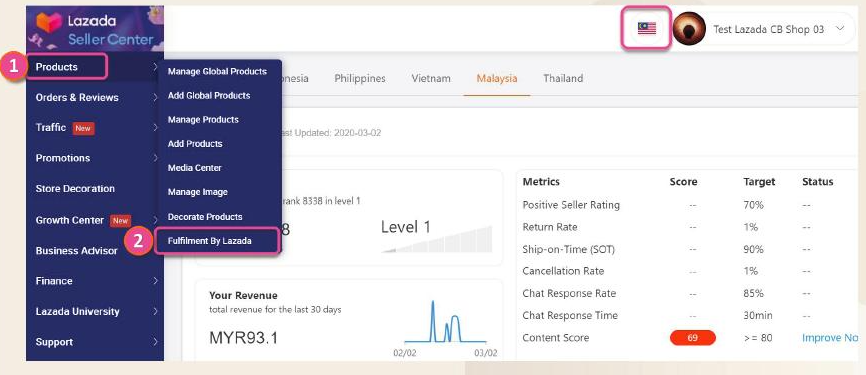The height and width of the screenshot is (375, 866).
Task: Open the shop account profile avatar
Action: pos(689,29)
